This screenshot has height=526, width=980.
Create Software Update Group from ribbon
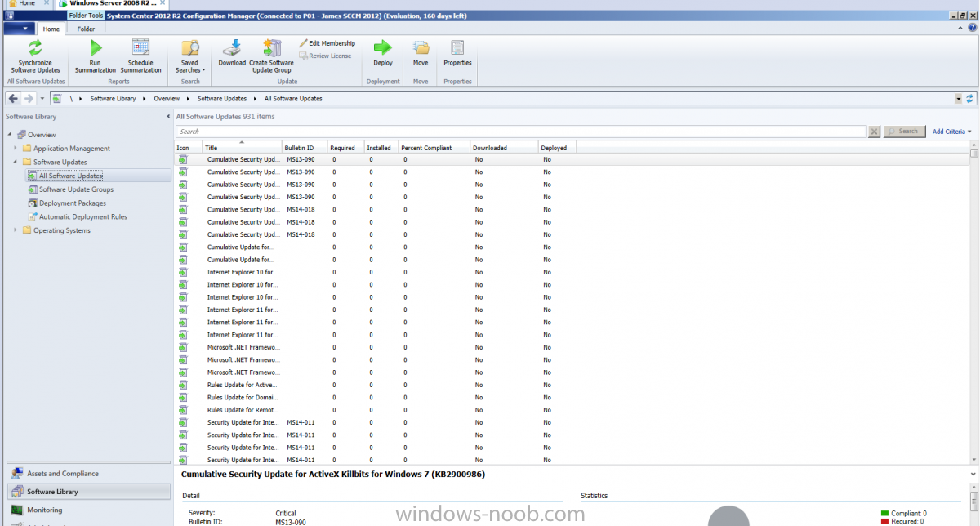click(x=271, y=56)
